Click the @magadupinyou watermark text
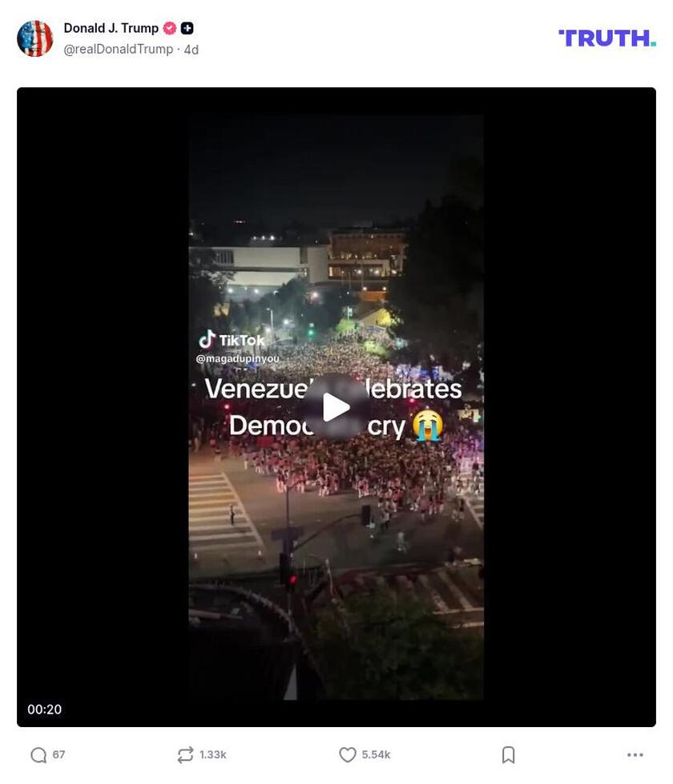 (237, 359)
